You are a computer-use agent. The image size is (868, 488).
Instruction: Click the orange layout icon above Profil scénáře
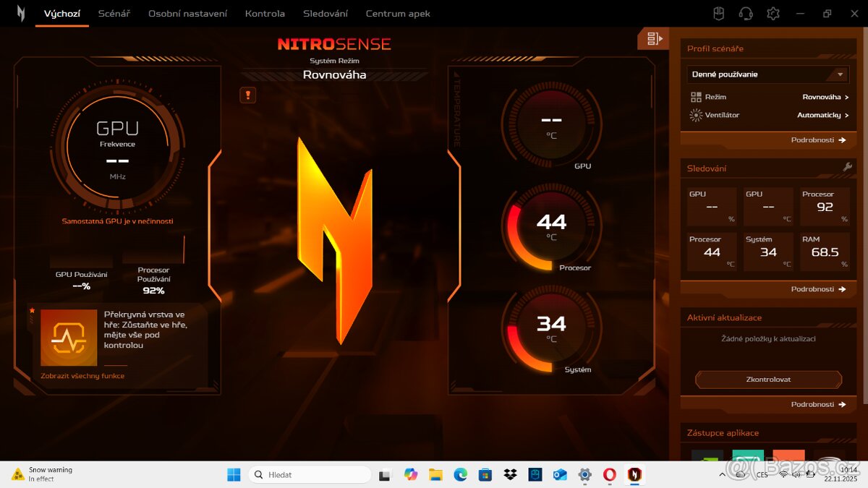tap(652, 38)
